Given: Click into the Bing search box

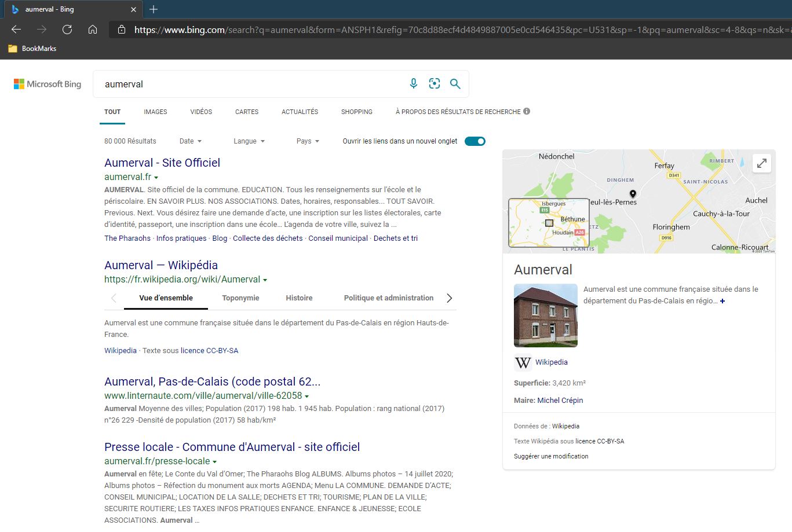Looking at the screenshot, I should [x=249, y=84].
